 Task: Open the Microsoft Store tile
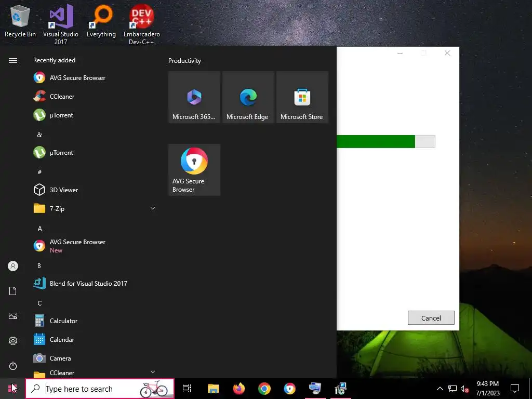[x=302, y=97]
